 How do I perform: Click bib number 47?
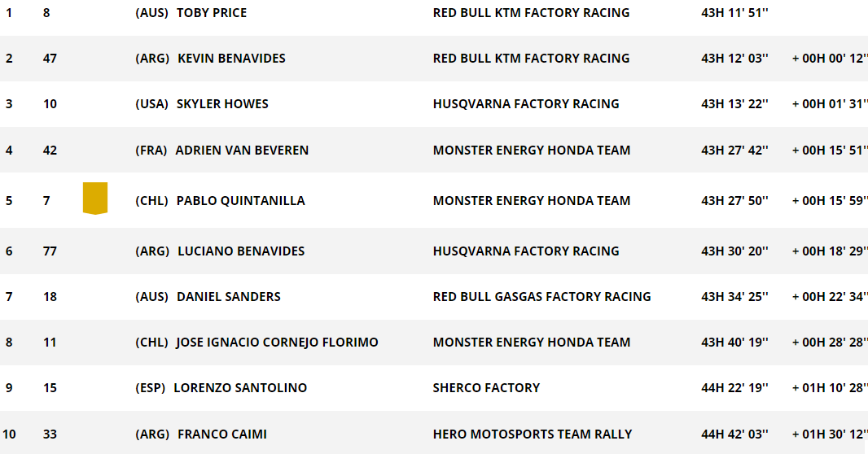50,58
